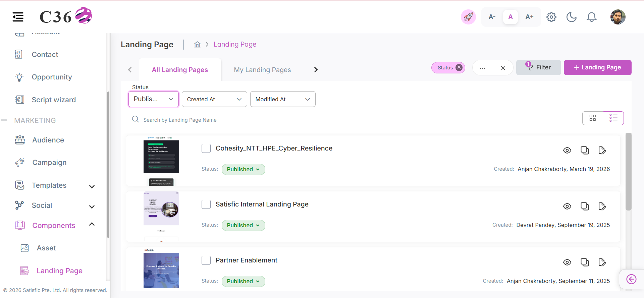Image resolution: width=644 pixels, height=298 pixels.
Task: Switch to list view
Action: [x=613, y=118]
